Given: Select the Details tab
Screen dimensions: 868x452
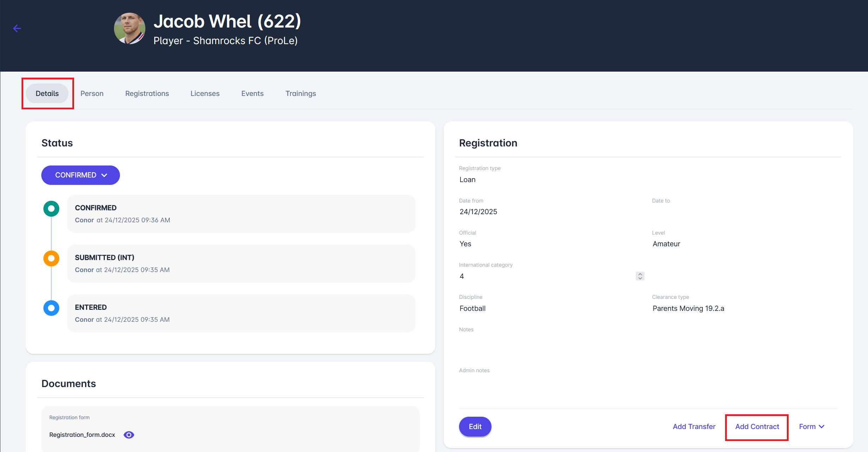Looking at the screenshot, I should pos(47,94).
